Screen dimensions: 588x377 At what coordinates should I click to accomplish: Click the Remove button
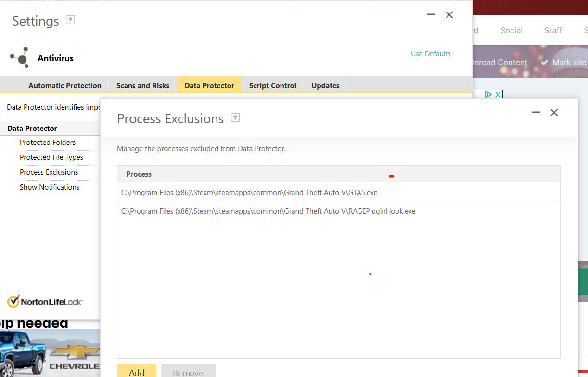pyautogui.click(x=188, y=371)
